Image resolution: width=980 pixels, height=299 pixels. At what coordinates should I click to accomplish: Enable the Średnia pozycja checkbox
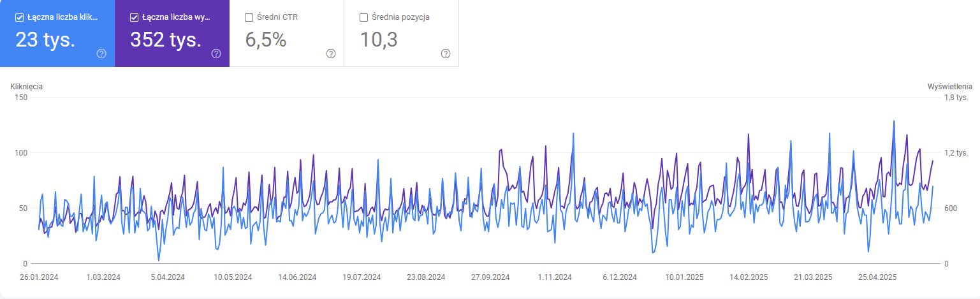pyautogui.click(x=363, y=17)
